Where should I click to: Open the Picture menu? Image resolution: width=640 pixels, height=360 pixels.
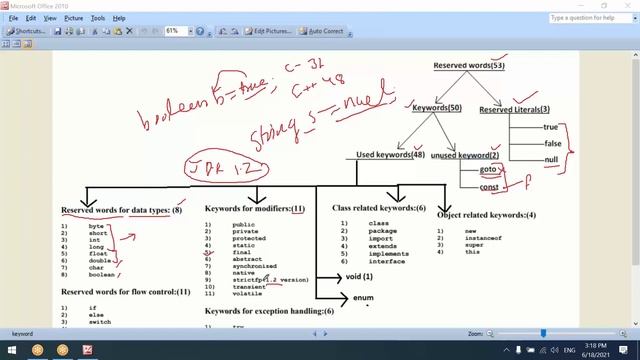(73, 18)
